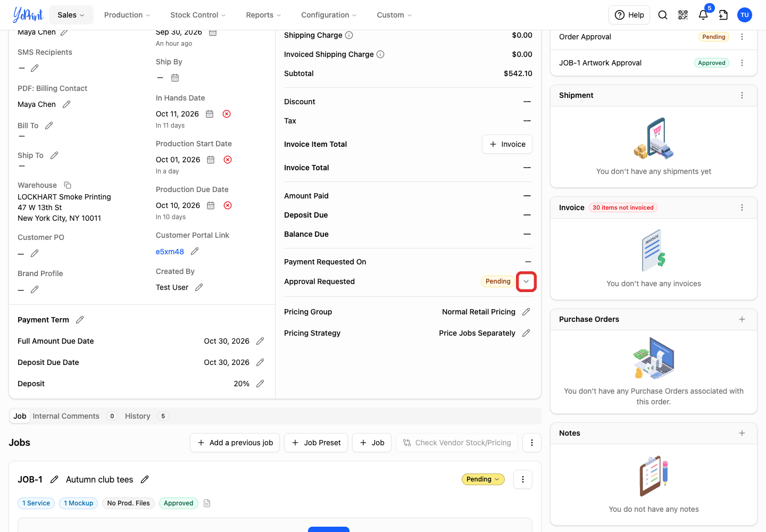Click the QR code scanner icon

coord(683,15)
